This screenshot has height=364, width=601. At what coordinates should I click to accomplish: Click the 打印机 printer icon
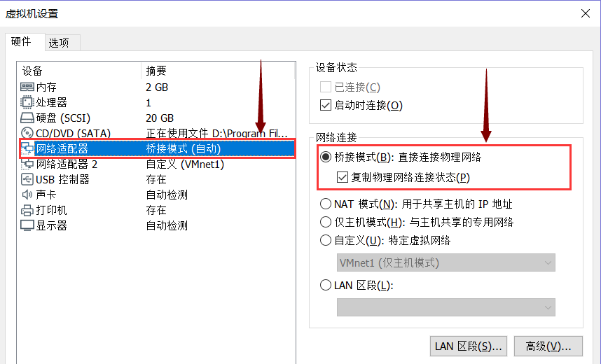(x=27, y=210)
